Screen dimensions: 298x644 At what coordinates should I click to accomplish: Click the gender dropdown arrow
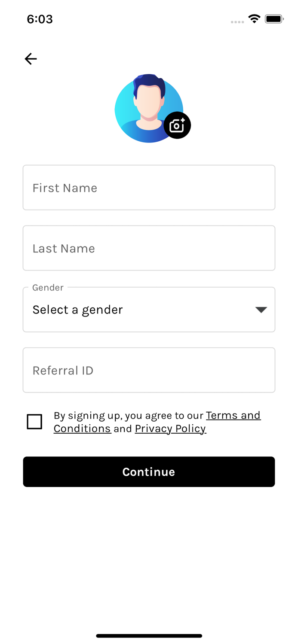point(261,310)
